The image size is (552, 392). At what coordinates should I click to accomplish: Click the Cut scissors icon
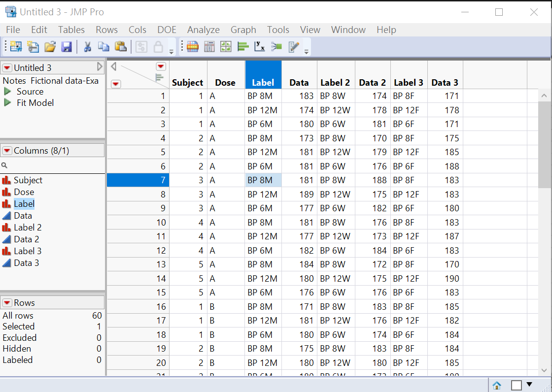pyautogui.click(x=87, y=47)
